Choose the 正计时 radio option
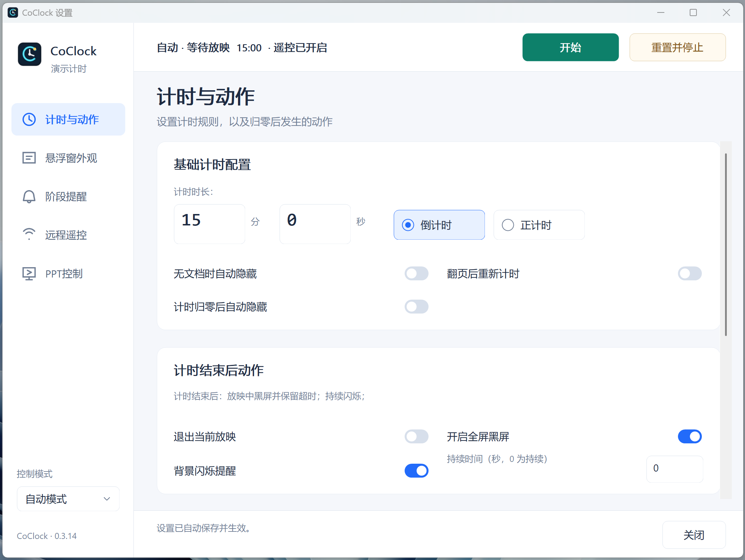Screen dimensions: 745x560 pyautogui.click(x=539, y=225)
